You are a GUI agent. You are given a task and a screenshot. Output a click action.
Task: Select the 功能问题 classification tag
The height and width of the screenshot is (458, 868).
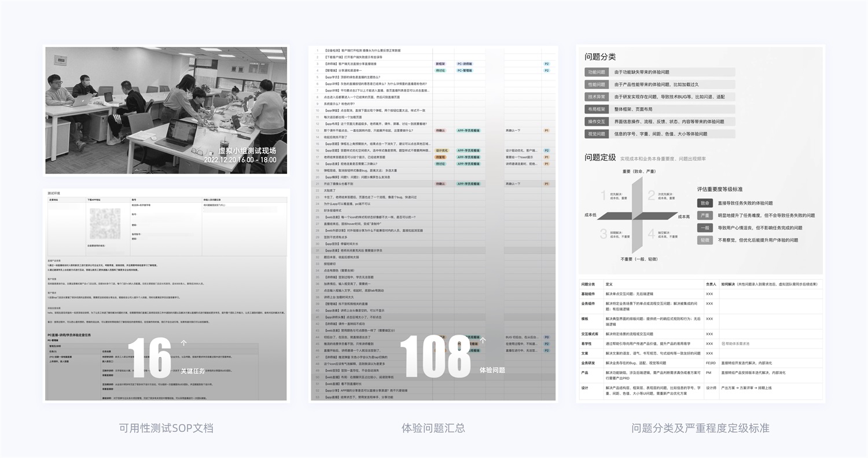(x=597, y=73)
